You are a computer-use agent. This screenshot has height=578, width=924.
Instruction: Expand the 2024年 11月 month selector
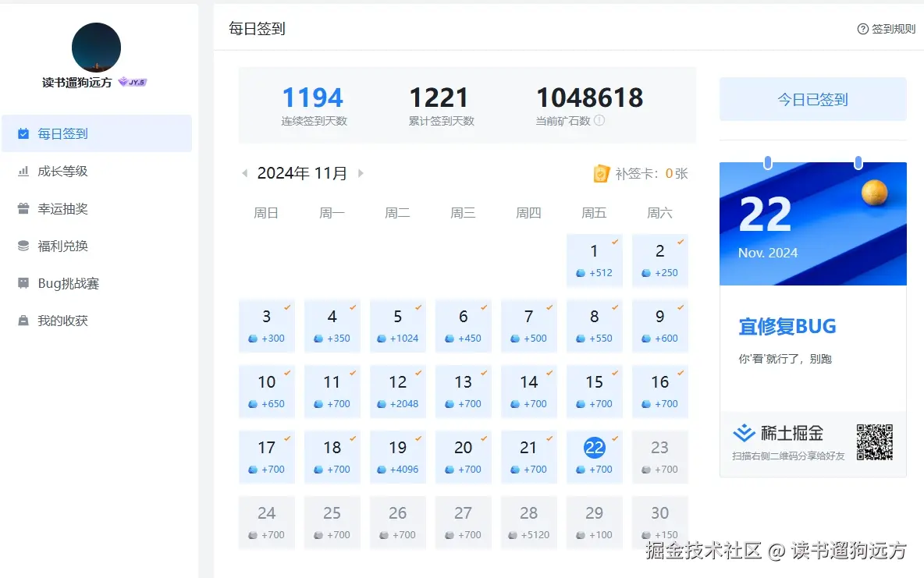[302, 173]
